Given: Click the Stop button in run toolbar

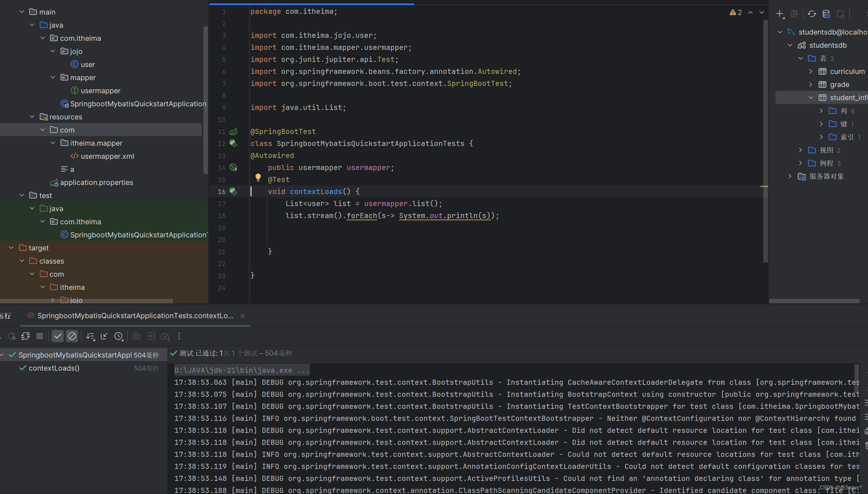Looking at the screenshot, I should pos(40,336).
